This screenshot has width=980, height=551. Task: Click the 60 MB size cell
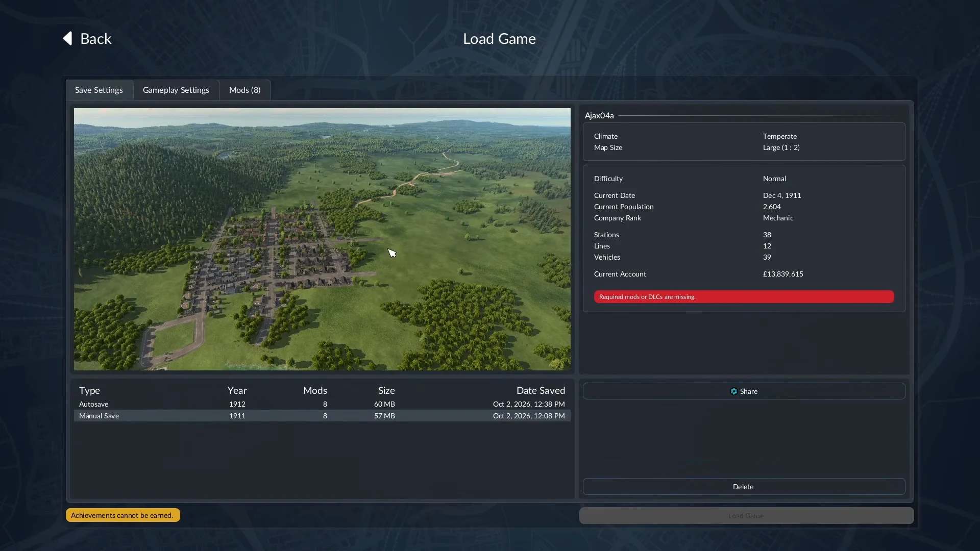point(384,404)
